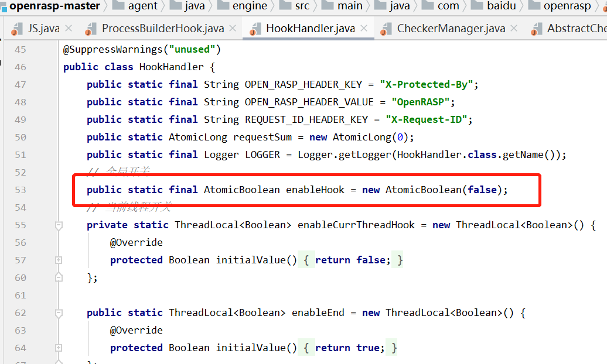The image size is (607, 364).
Task: Click line number 53 in the gutter
Action: pos(20,190)
